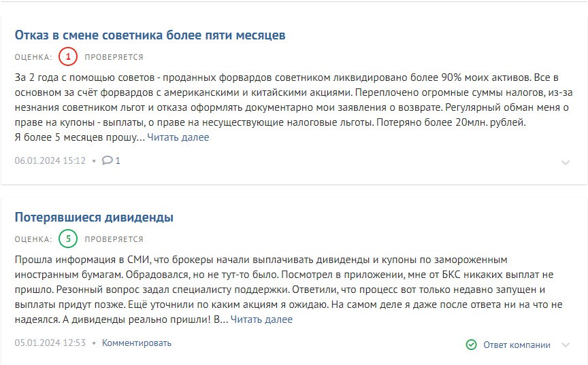The width and height of the screenshot is (588, 365).
Task: Expand the adviser review via "Читать далее"
Action: pyautogui.click(x=178, y=137)
